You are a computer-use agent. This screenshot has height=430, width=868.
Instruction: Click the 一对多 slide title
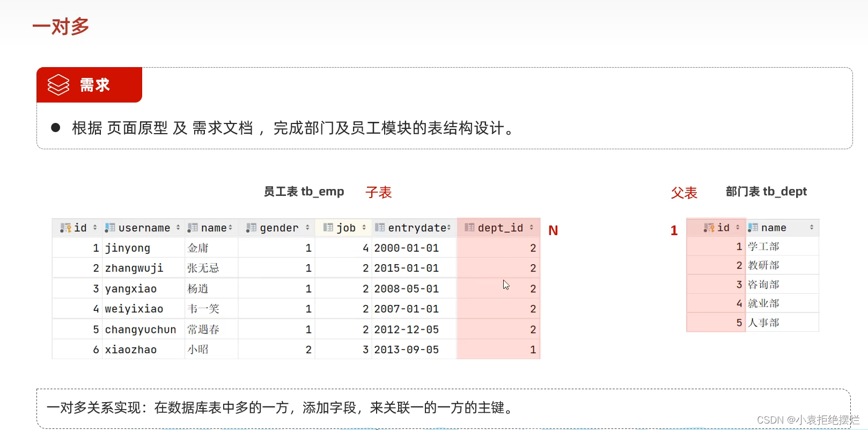pyautogui.click(x=61, y=26)
